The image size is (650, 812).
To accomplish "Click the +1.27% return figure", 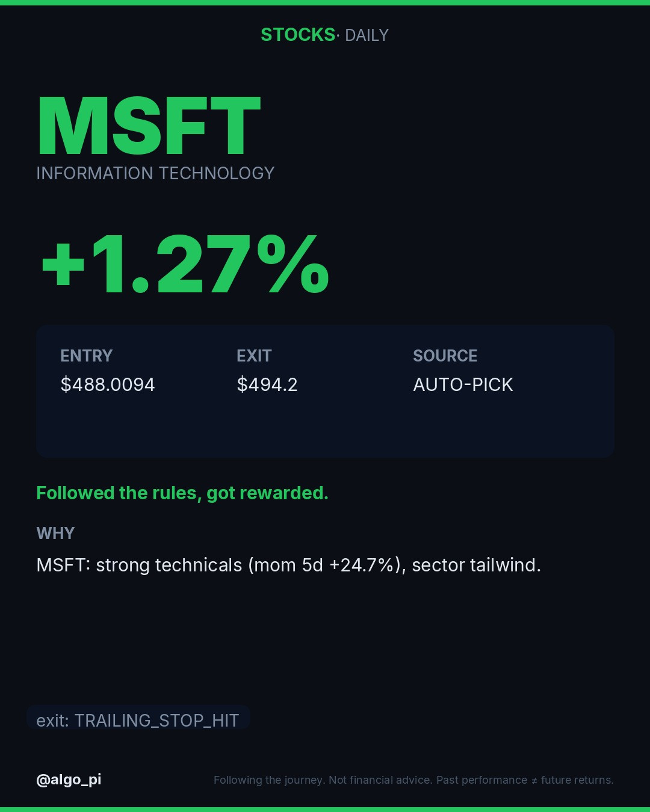I will click(185, 265).
